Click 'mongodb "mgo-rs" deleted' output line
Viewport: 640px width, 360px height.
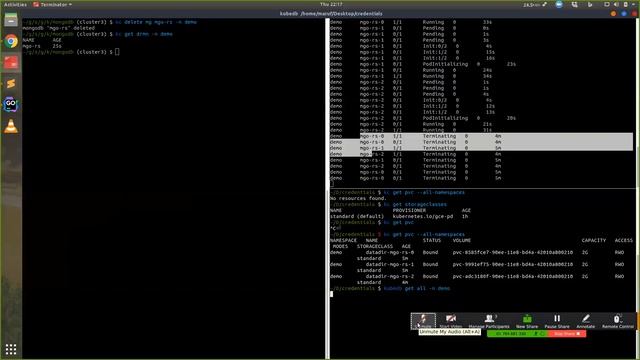pos(58,28)
